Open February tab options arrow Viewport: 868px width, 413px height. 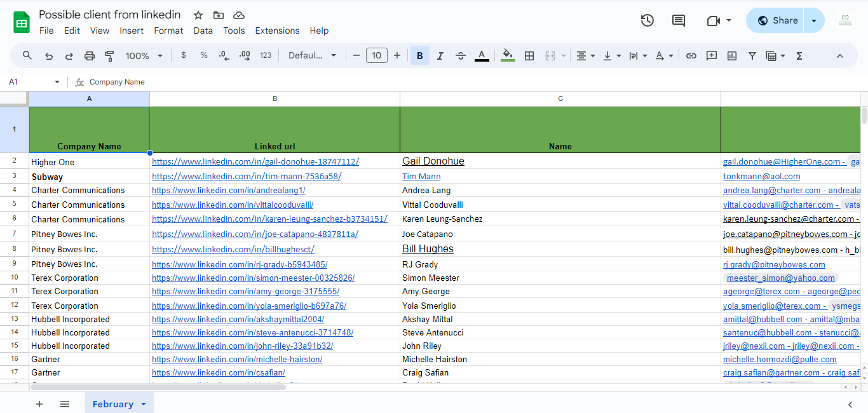(144, 404)
